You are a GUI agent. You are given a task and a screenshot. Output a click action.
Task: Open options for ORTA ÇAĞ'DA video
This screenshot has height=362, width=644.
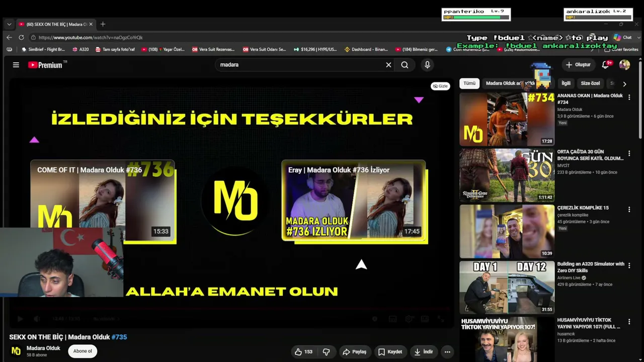(x=629, y=153)
